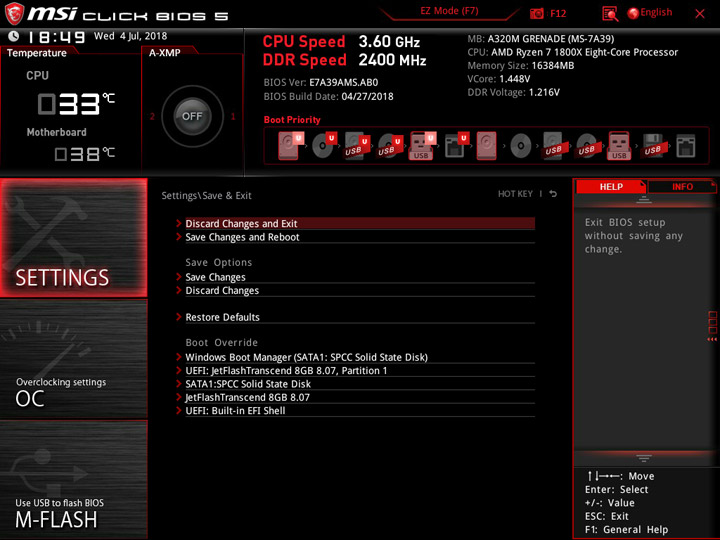
Task: Click the English language label
Action: [656, 12]
